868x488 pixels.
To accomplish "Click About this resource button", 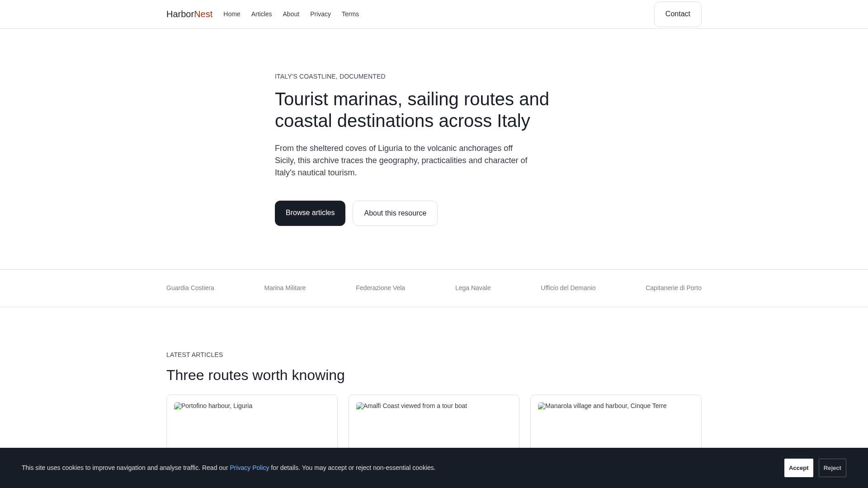I will (x=395, y=213).
